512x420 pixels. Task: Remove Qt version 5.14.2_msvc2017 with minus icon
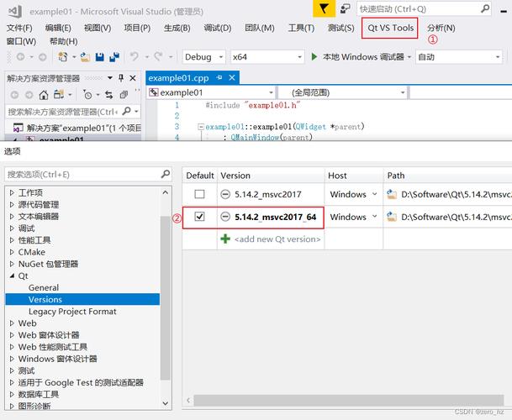pos(225,194)
